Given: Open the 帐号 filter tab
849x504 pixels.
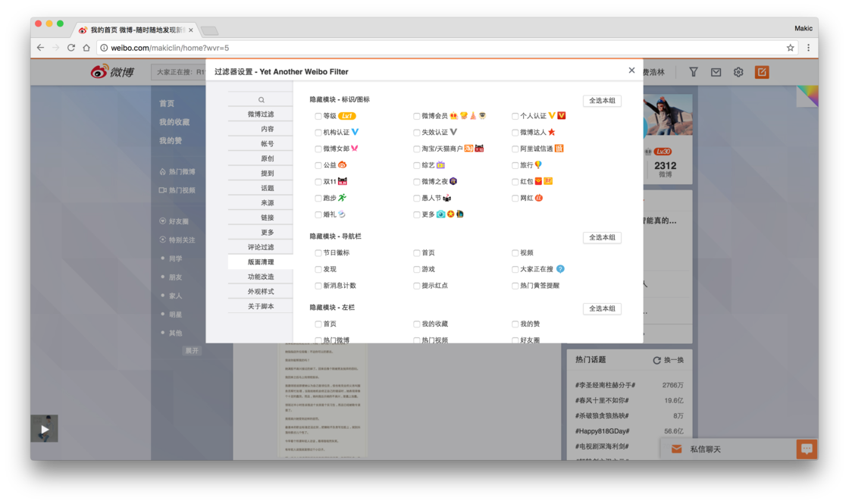Looking at the screenshot, I should pyautogui.click(x=261, y=144).
